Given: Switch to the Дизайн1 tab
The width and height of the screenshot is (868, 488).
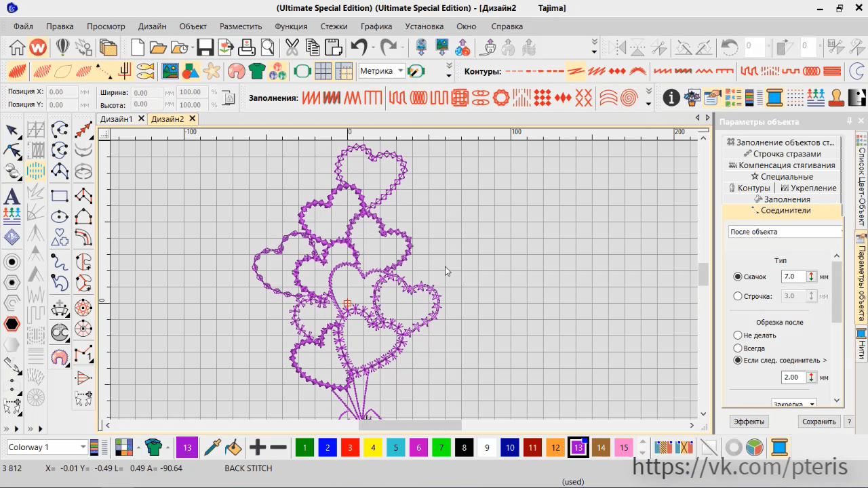Looking at the screenshot, I should 116,119.
